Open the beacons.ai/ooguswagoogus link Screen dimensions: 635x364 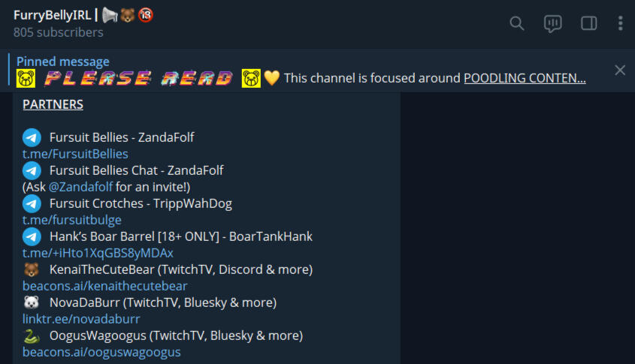pyautogui.click(x=101, y=352)
